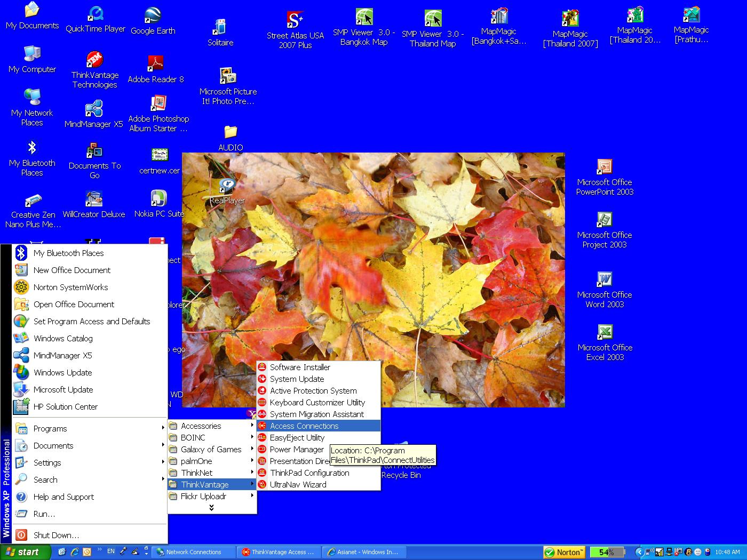
Task: Choose Keyboard Customizer Utility menu item
Action: 319,402
